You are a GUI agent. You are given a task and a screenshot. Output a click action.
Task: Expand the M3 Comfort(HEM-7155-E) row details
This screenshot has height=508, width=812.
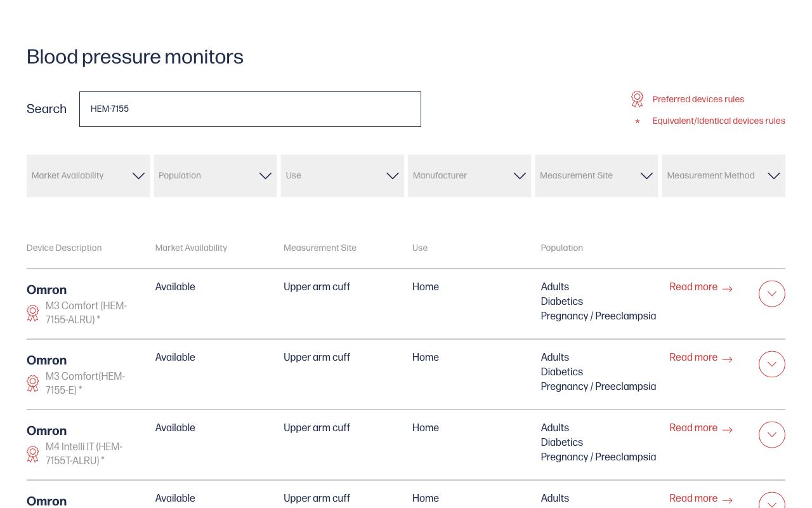point(772,364)
